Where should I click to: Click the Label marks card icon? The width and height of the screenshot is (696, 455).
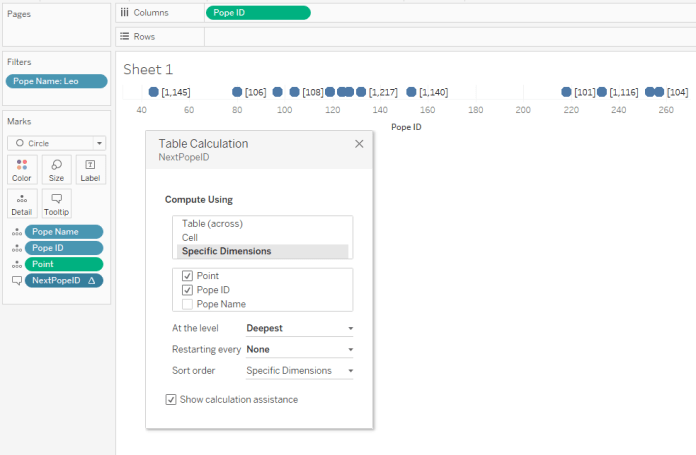[90, 168]
